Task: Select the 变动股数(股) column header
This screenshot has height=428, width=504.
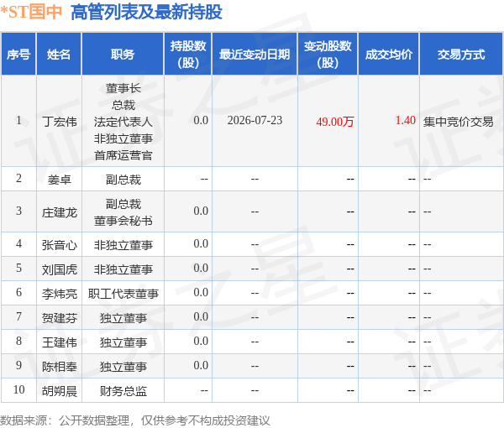Action: point(328,55)
